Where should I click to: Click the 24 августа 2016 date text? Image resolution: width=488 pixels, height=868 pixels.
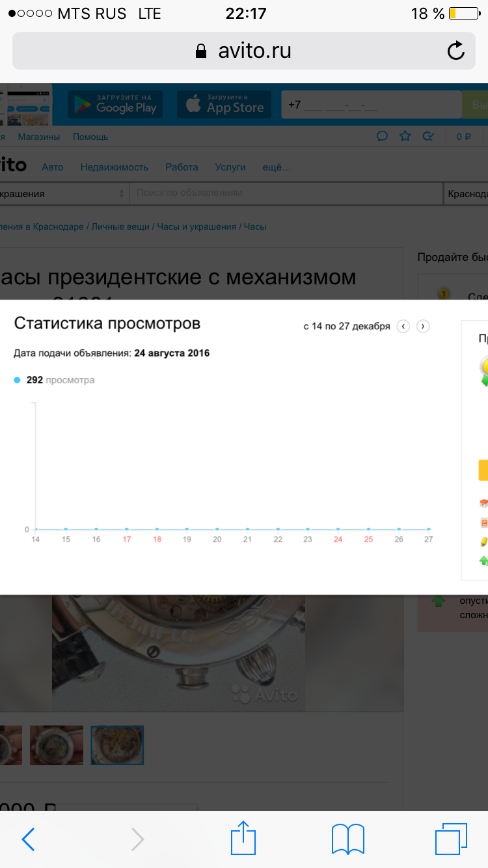point(172,353)
